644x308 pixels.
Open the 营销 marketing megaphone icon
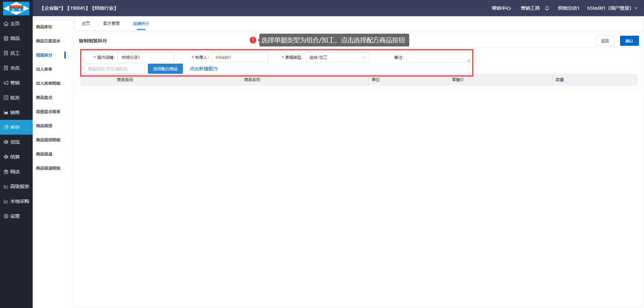[6, 83]
